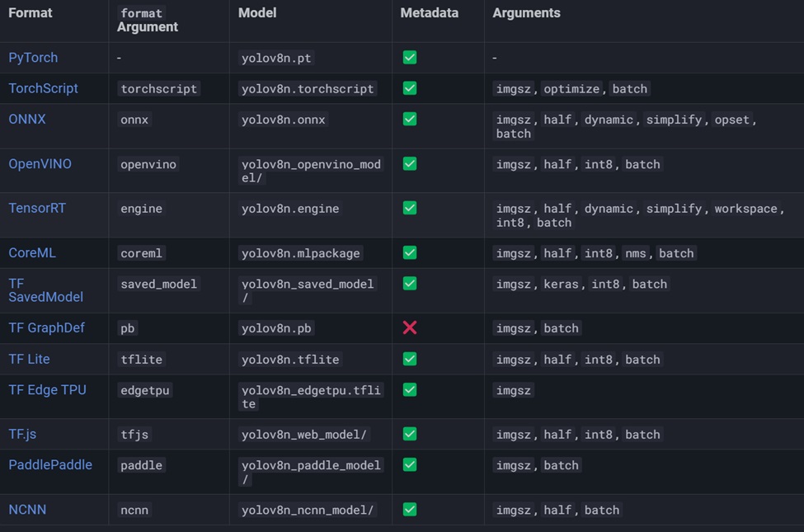The image size is (804, 532).
Task: Click the "edgetpu" format argument
Action: tap(144, 390)
